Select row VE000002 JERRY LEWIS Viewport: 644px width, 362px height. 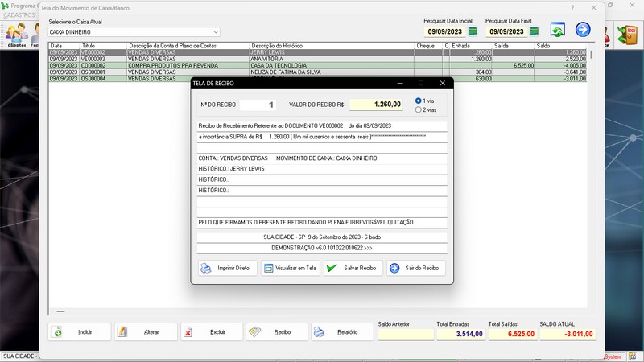317,52
